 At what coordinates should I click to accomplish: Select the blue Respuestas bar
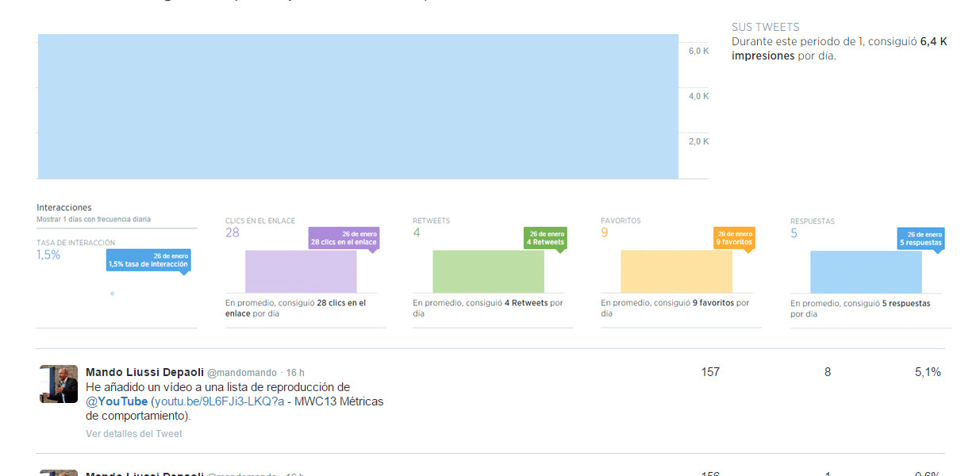coord(866,272)
